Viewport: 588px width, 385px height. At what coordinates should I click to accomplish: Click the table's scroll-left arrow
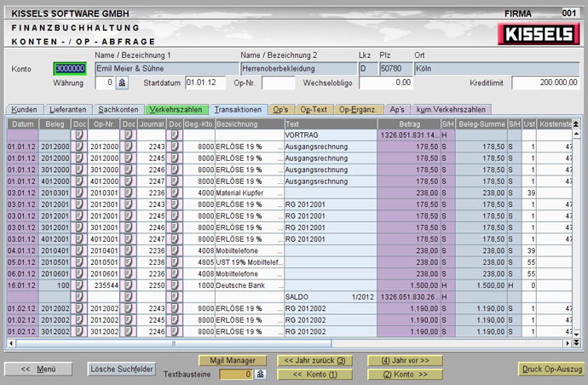coord(11,343)
